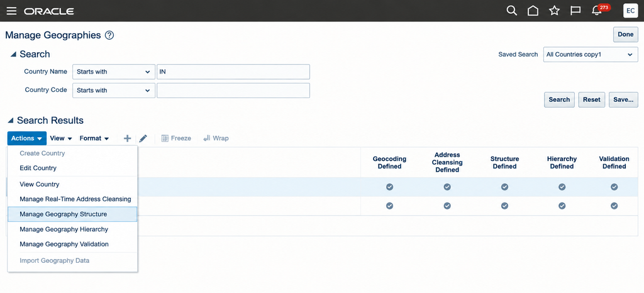Click first row Address Cleansing Defined check mark

447,187
